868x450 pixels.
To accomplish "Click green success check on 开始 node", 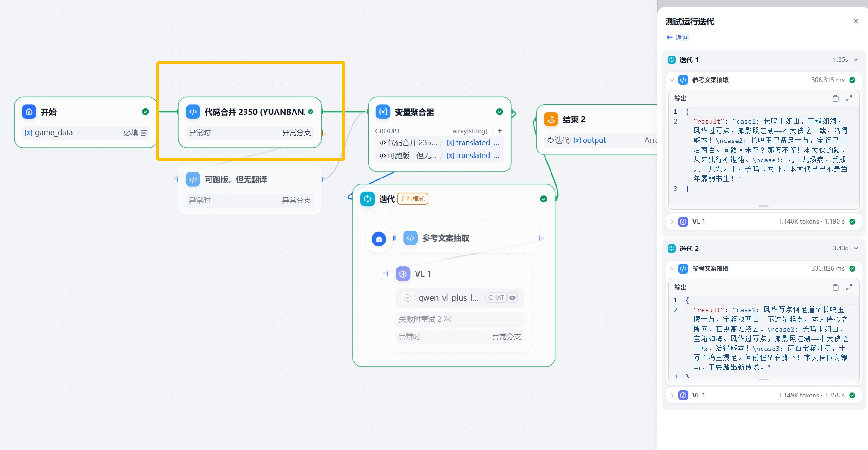I will pyautogui.click(x=146, y=112).
